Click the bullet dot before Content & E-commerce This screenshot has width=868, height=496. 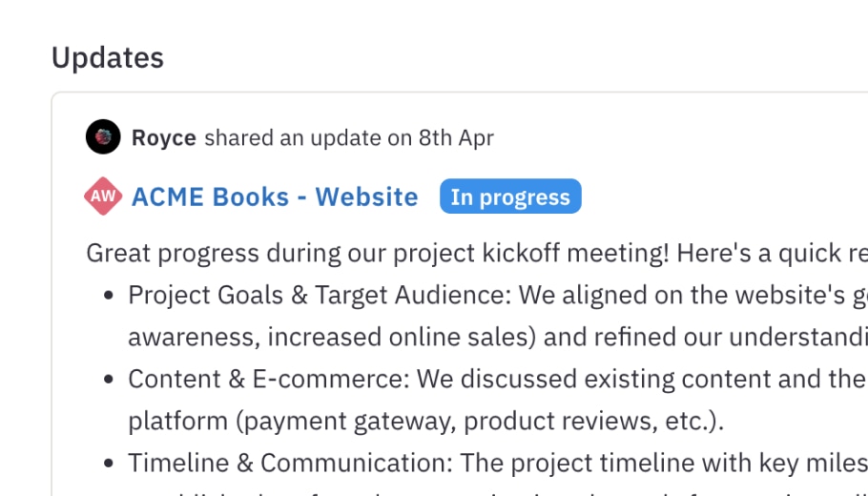109,380
